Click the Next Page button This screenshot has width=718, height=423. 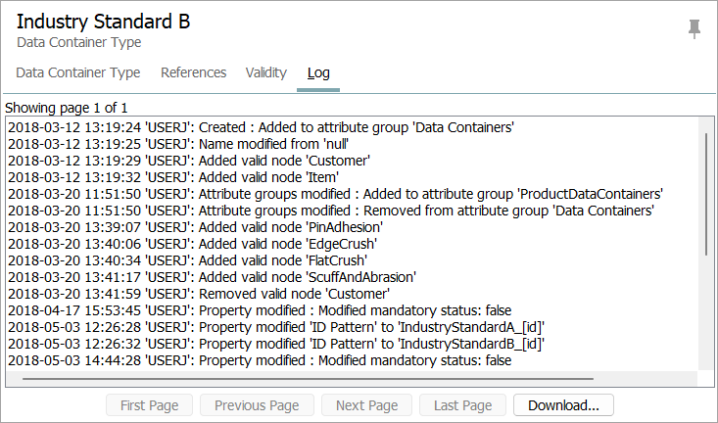click(x=367, y=405)
